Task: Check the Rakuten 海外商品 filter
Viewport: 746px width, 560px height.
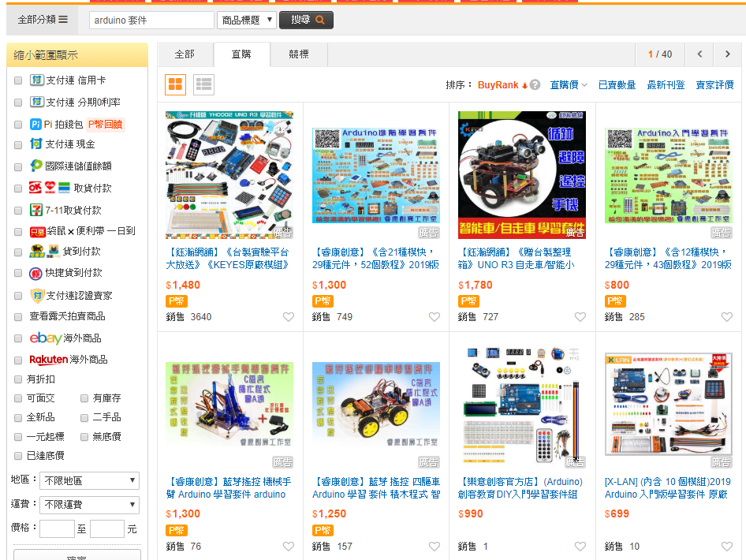Action: click(18, 360)
